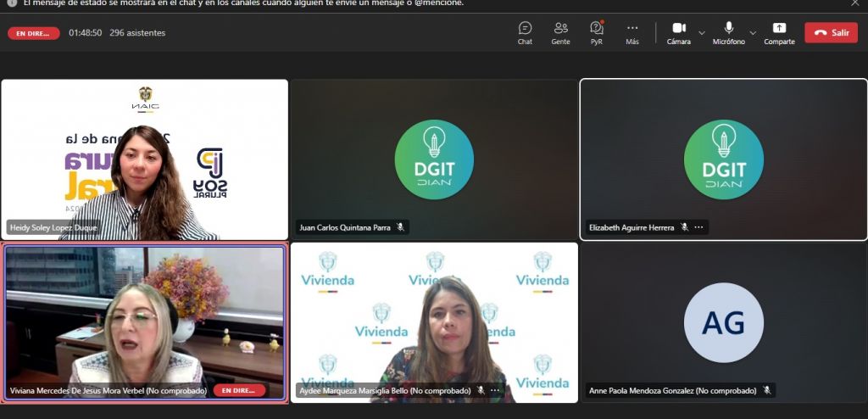The image size is (868, 419).
Task: Click the Comparte share screen icon
Action: click(x=779, y=33)
